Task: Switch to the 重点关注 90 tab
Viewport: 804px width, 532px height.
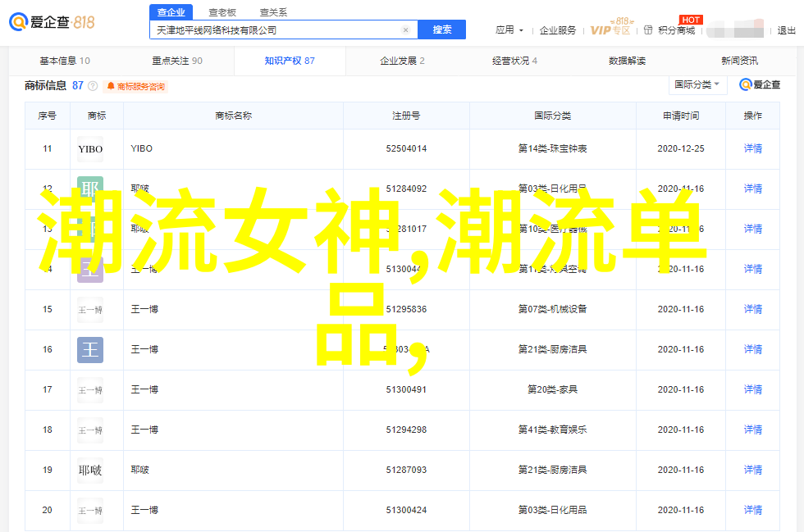Action: click(177, 61)
